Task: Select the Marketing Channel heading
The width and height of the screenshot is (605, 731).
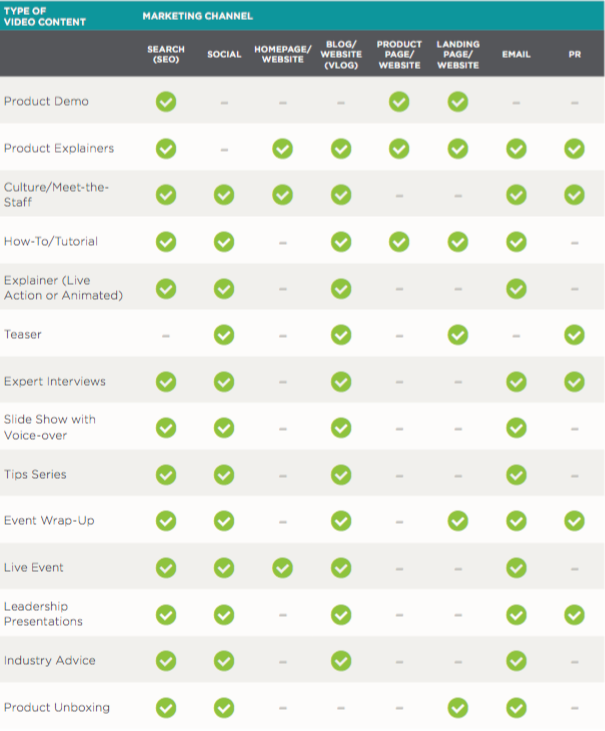Action: click(198, 16)
